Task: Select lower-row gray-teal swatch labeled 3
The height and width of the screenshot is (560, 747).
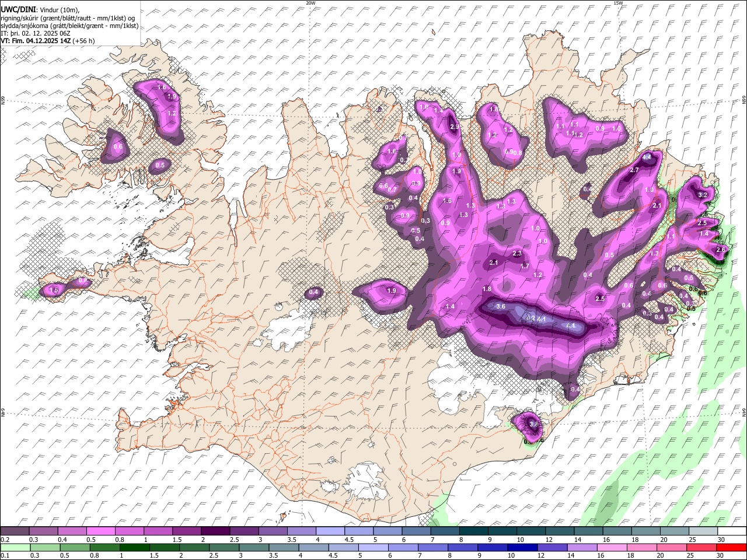Action: [254, 547]
